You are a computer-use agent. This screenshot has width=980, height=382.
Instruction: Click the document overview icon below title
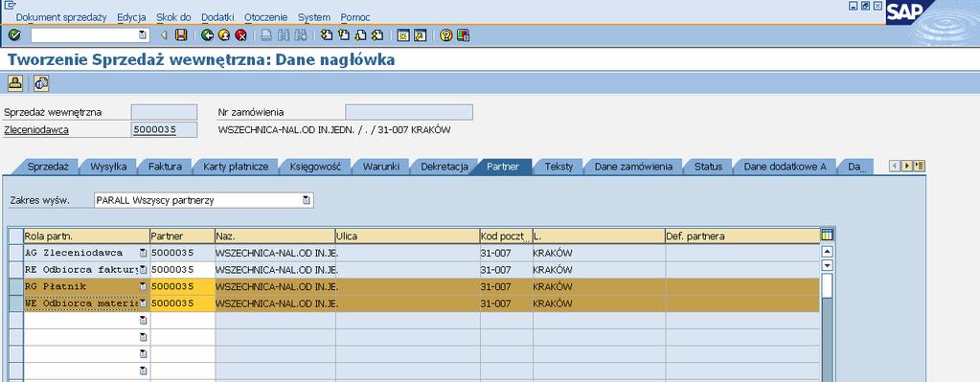coord(41,83)
